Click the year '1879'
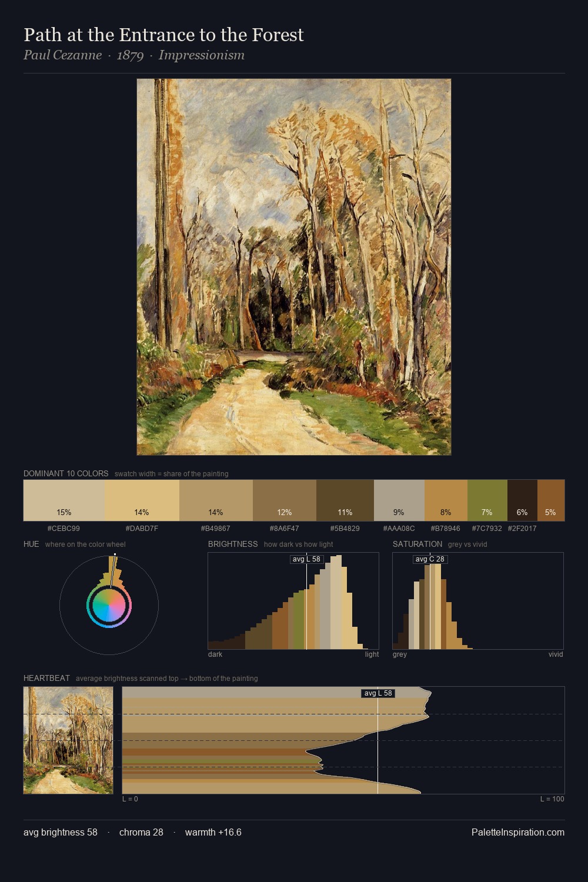The height and width of the screenshot is (882, 588). (130, 55)
